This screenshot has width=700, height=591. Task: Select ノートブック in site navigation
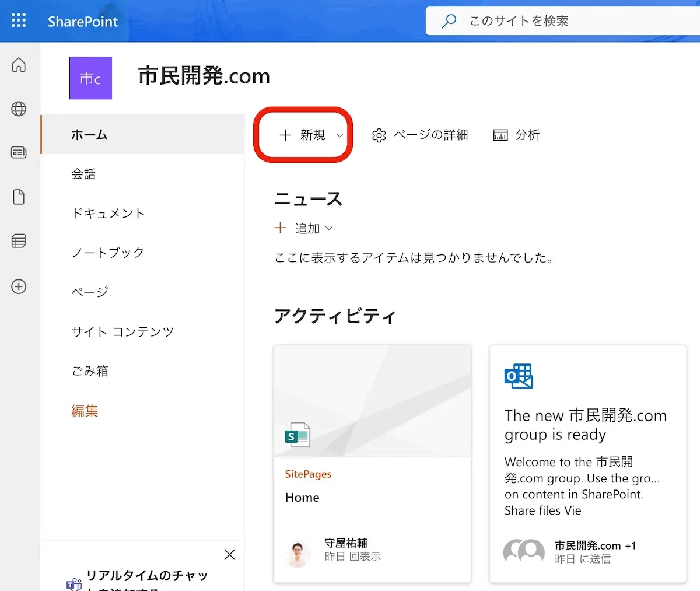[x=108, y=253]
